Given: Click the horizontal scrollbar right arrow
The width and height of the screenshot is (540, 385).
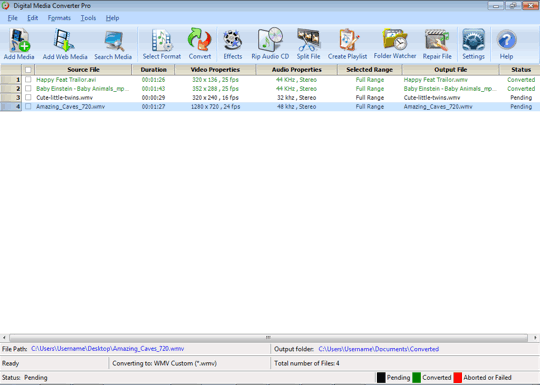Looking at the screenshot, I should (x=535, y=337).
